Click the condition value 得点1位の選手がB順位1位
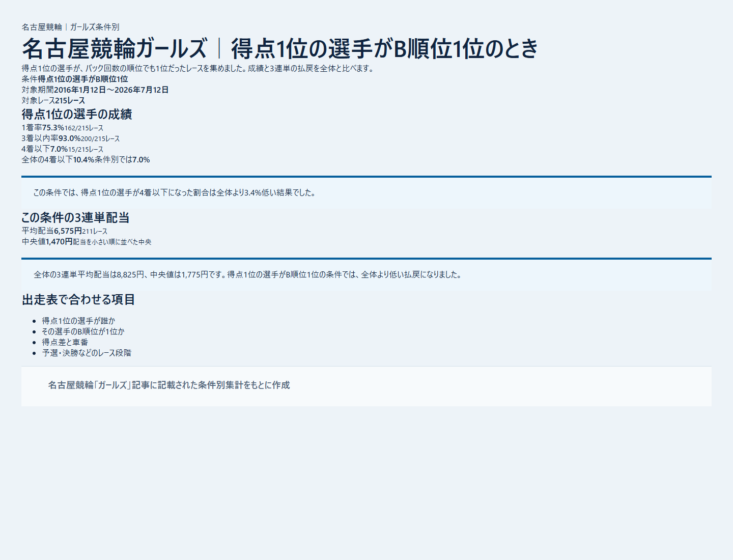This screenshot has height=560, width=733. coord(83,79)
